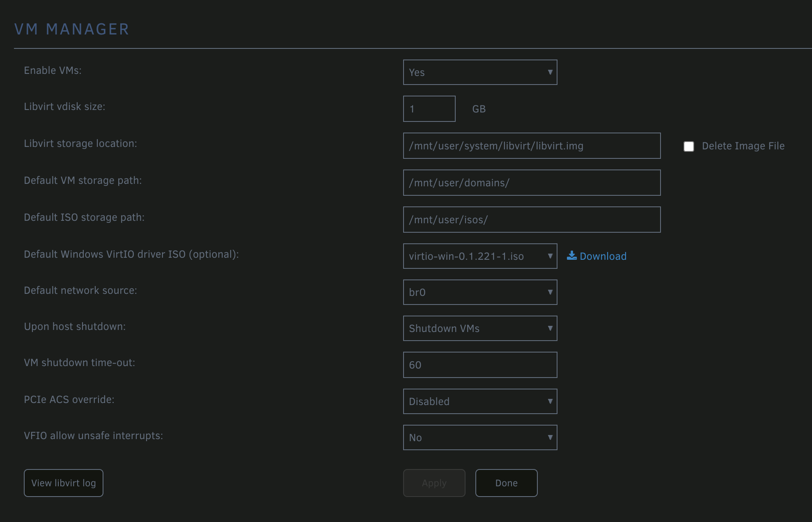
Task: Click the GB unit text
Action: click(x=479, y=109)
